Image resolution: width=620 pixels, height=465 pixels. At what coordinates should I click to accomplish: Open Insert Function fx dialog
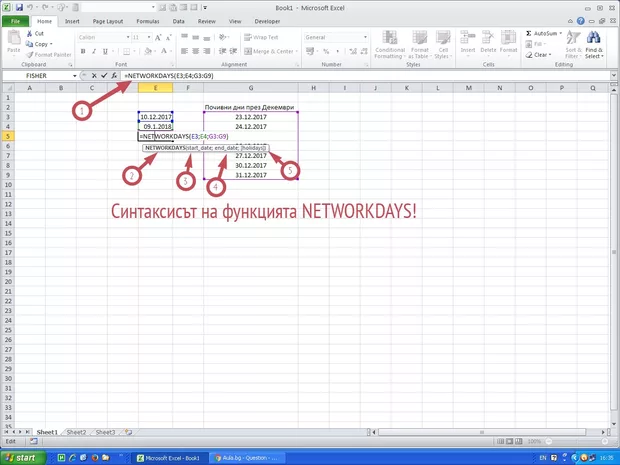(x=114, y=76)
